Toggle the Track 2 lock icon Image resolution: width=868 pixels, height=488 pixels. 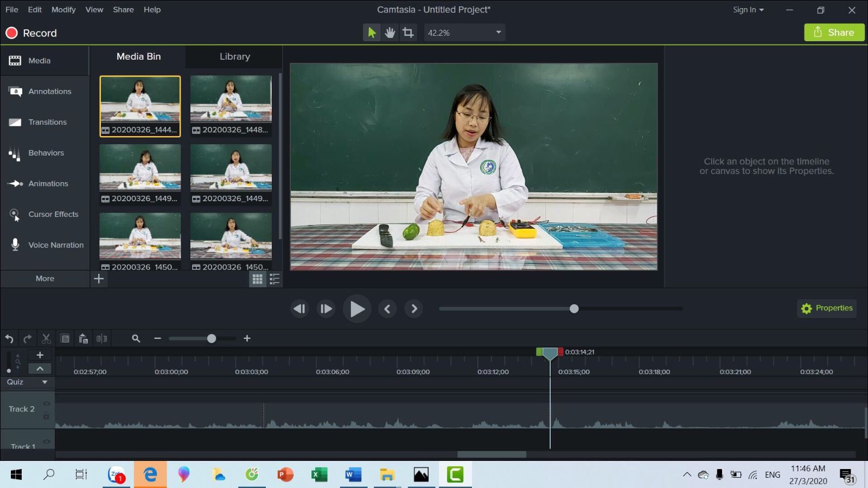(47, 416)
